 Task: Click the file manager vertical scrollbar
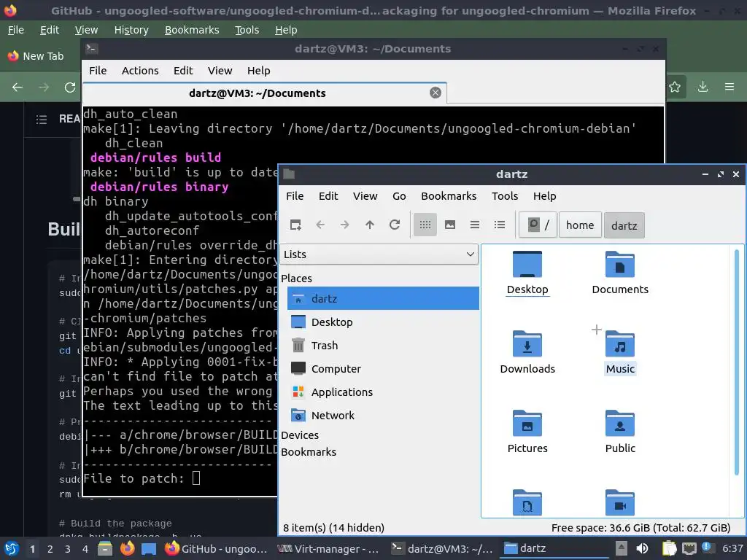[x=737, y=362]
